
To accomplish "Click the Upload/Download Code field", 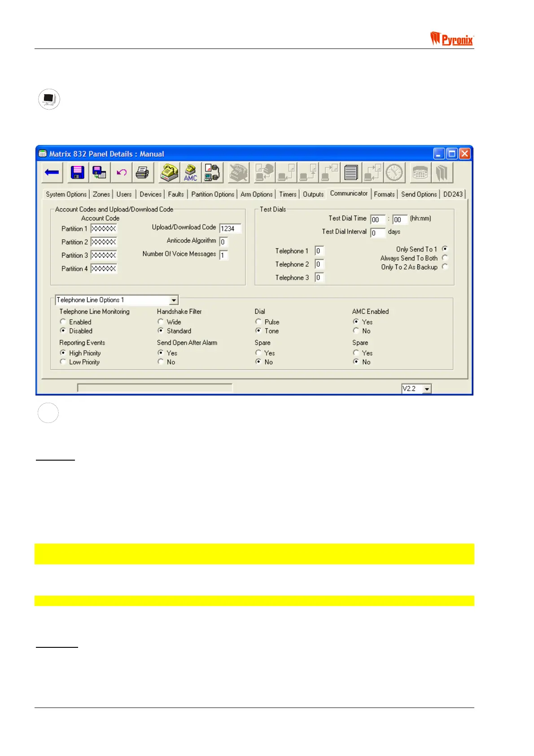I will pos(230,229).
